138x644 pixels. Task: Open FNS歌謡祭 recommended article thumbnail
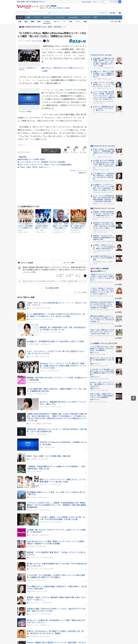click(78, 216)
